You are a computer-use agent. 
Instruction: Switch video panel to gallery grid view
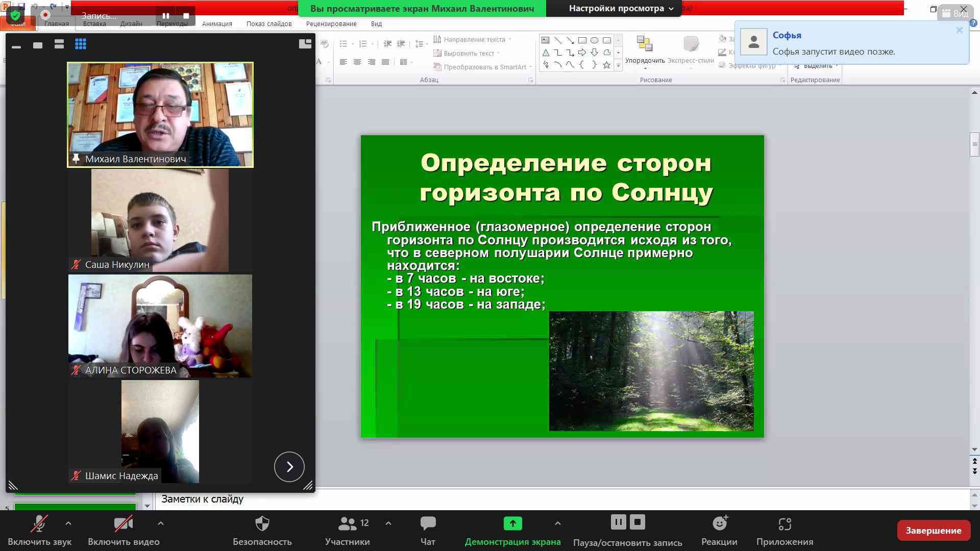81,44
